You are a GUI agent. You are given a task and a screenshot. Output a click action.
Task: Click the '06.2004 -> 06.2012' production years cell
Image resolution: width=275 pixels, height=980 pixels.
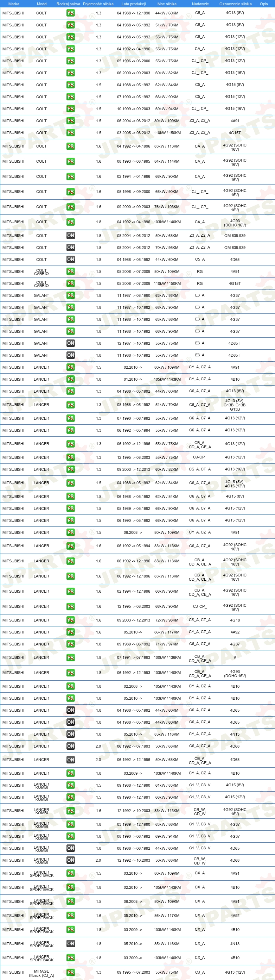(133, 121)
